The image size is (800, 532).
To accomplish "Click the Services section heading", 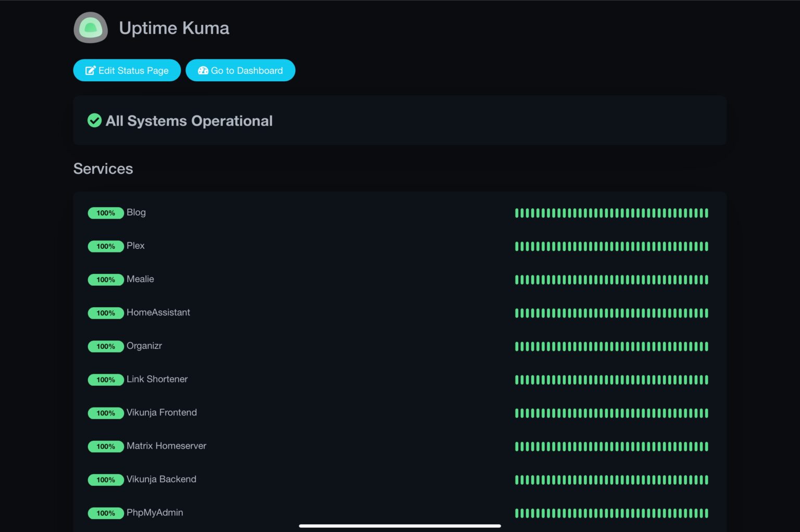I will [x=103, y=169].
